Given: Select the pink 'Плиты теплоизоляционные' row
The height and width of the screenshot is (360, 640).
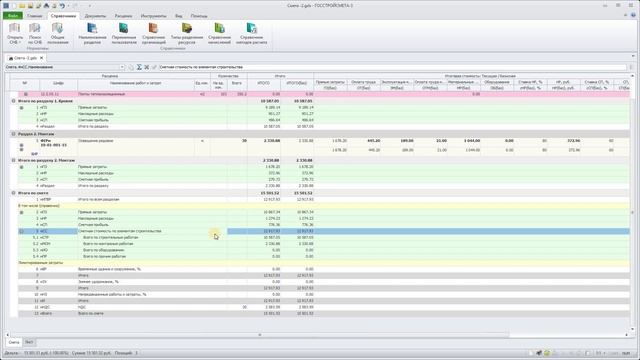Looking at the screenshot, I should pyautogui.click(x=323, y=94).
